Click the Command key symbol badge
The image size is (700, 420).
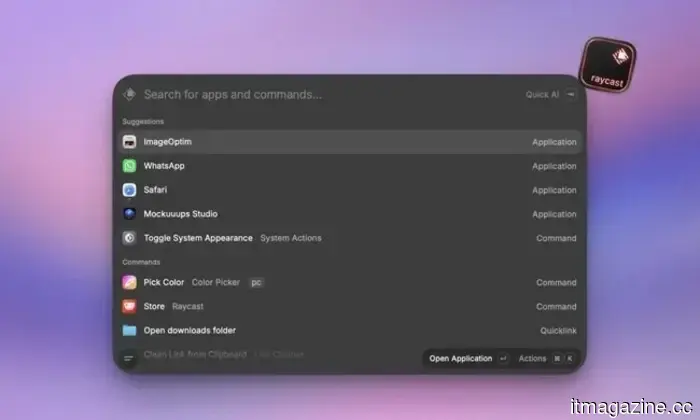[557, 358]
